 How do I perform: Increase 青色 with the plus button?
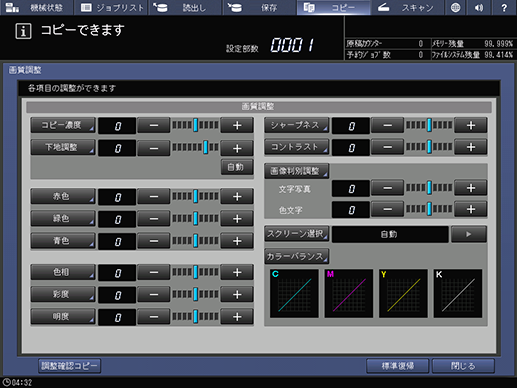tap(237, 241)
